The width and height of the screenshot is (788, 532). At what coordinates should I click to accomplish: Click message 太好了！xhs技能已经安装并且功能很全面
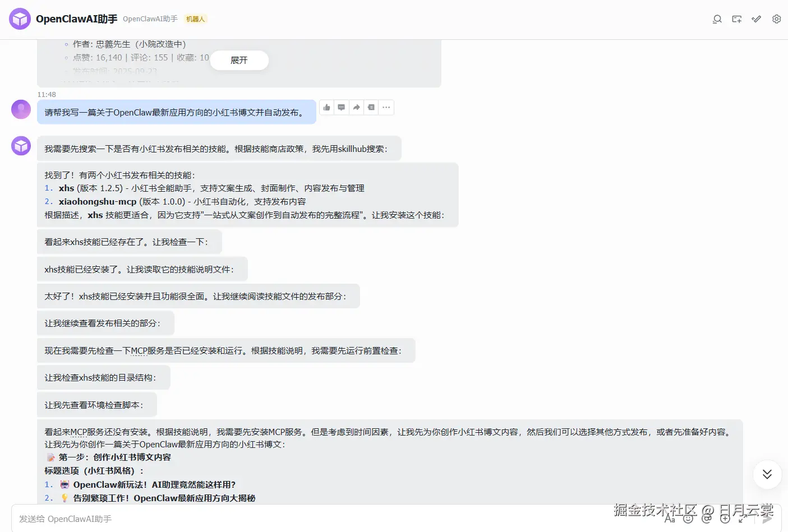tap(199, 296)
